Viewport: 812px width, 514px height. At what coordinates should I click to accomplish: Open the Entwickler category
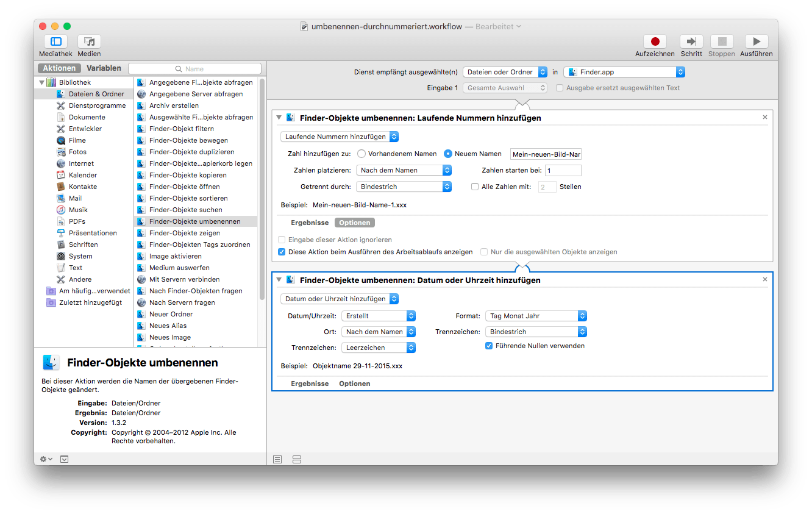click(x=85, y=129)
